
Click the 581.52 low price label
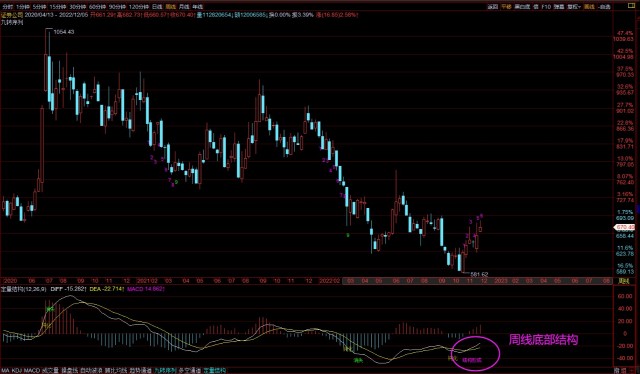(479, 274)
